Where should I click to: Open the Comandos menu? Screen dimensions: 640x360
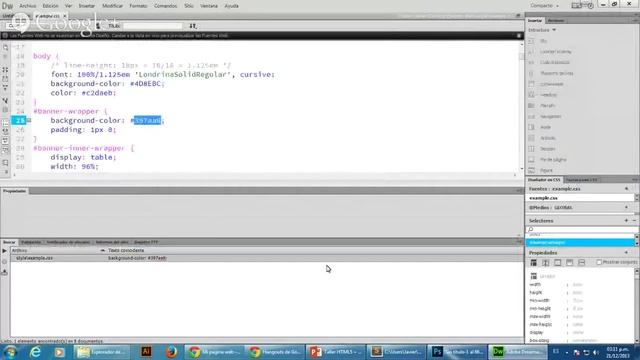coord(165,6)
